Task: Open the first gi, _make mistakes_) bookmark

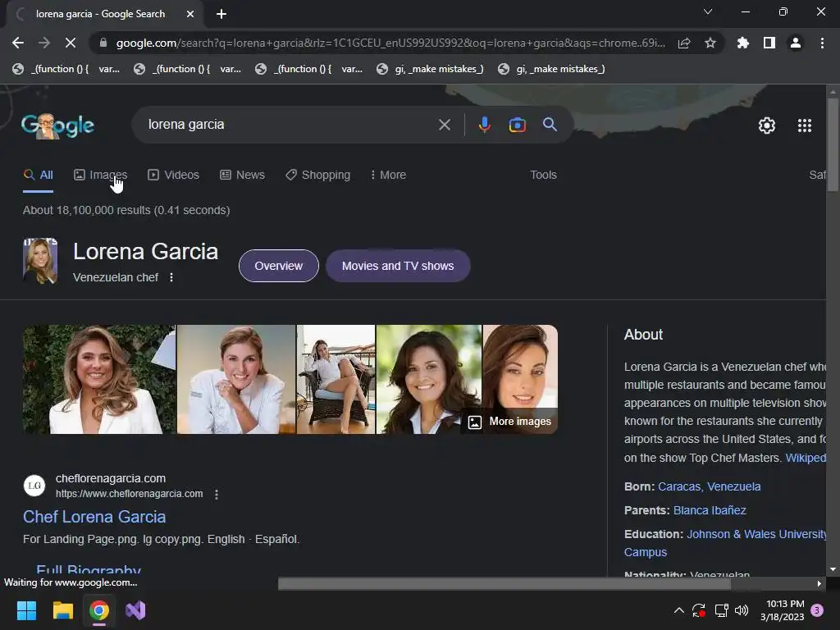Action: pos(430,69)
